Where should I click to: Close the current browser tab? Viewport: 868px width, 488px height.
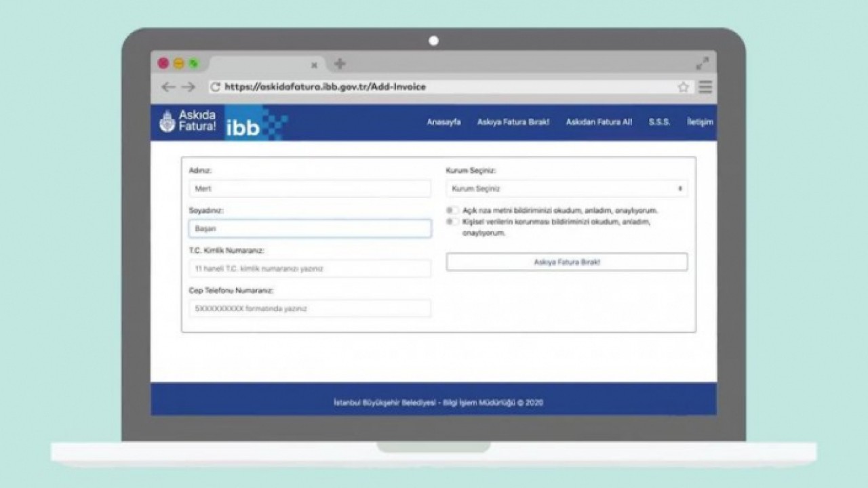pyautogui.click(x=314, y=65)
